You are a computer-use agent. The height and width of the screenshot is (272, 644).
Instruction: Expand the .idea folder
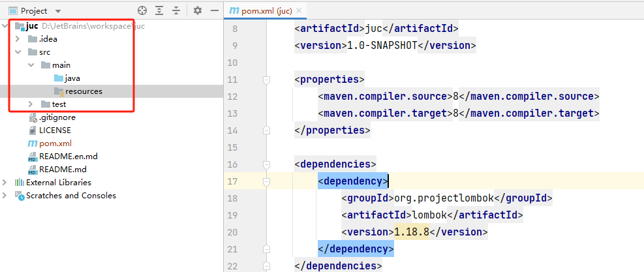point(17,39)
